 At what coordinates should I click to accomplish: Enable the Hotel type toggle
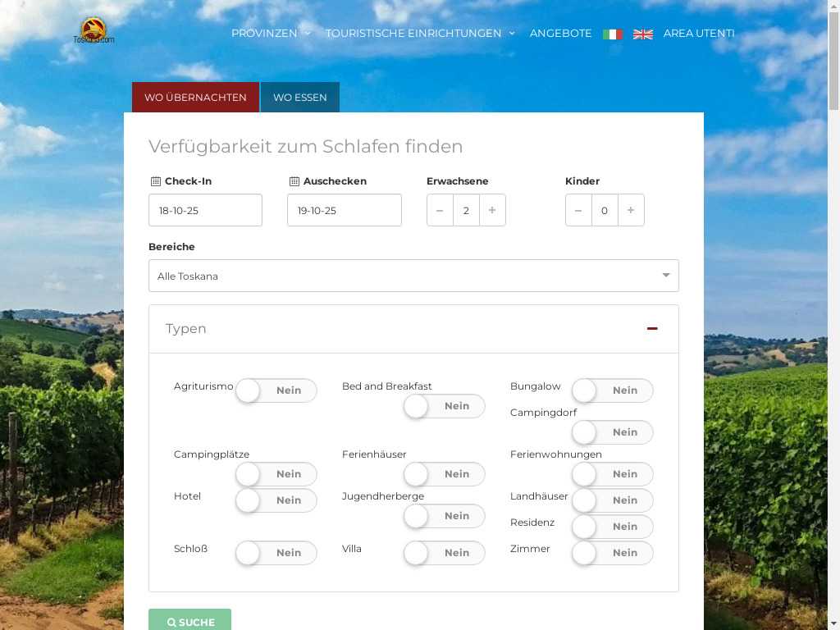[x=276, y=500]
